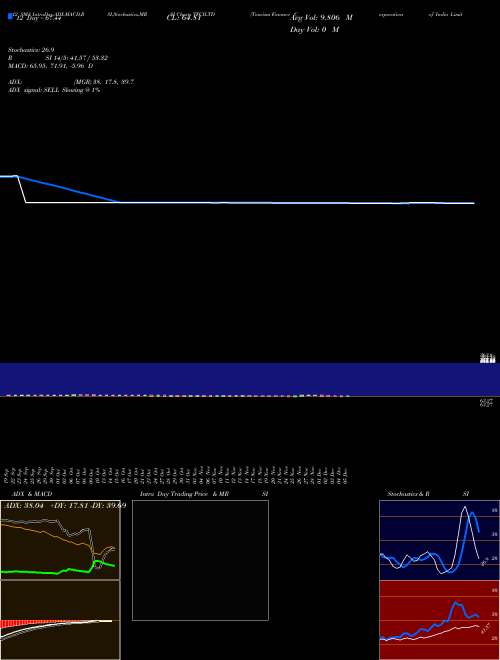Click the blue 12 Day SMA legend square
This screenshot has width=500, height=660.
pos(11,16)
